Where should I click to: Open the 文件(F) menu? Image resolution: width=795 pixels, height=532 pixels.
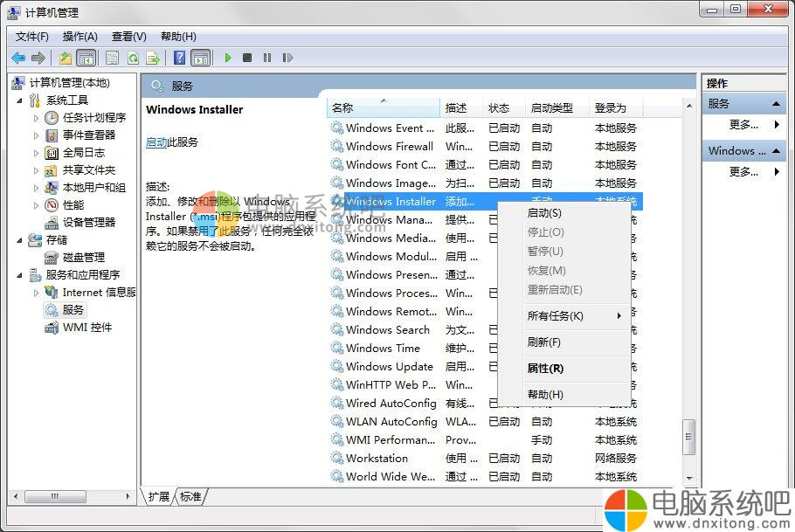point(32,37)
